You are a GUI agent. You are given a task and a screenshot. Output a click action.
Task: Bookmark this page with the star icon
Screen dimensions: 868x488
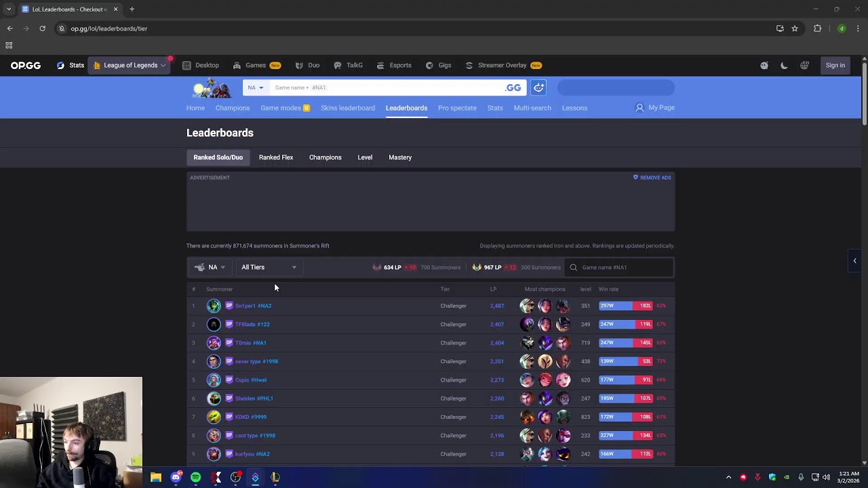795,28
